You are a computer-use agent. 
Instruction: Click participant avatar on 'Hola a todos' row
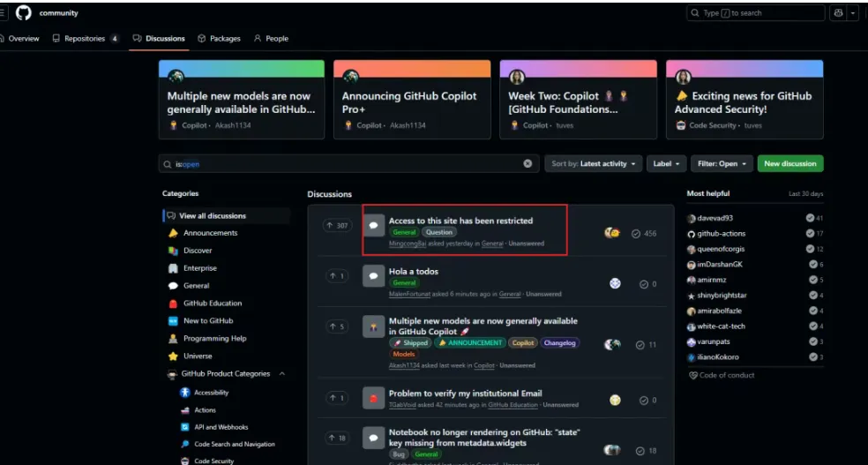pos(615,283)
